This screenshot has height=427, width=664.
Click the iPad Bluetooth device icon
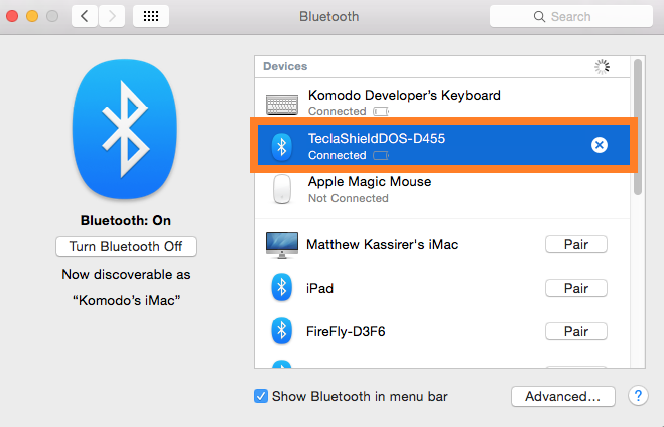pos(282,288)
